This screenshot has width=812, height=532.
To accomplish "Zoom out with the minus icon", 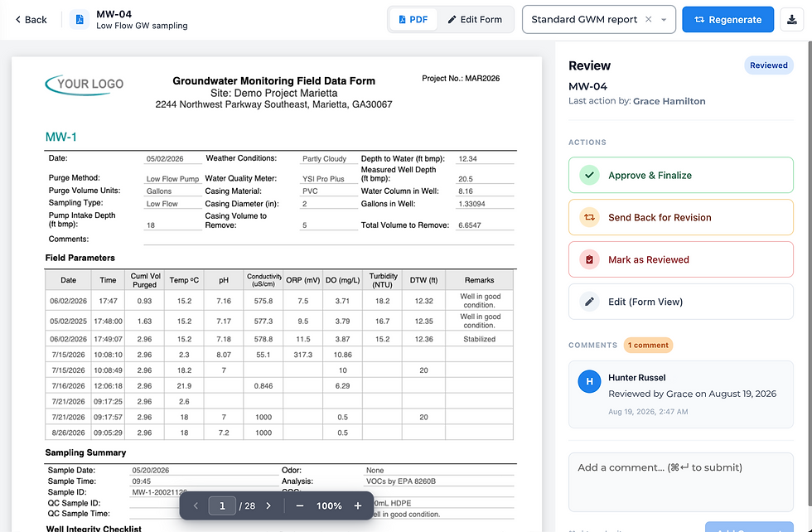I will coord(300,505).
